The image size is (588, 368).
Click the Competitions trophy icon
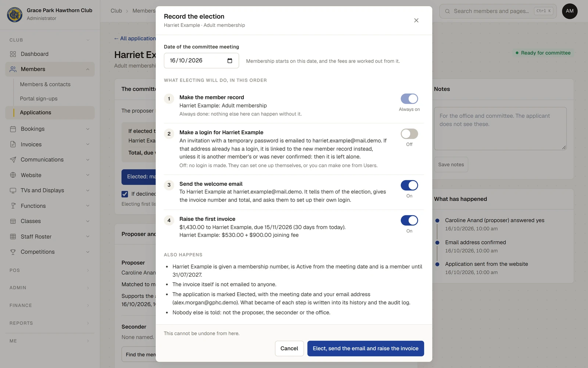13,252
